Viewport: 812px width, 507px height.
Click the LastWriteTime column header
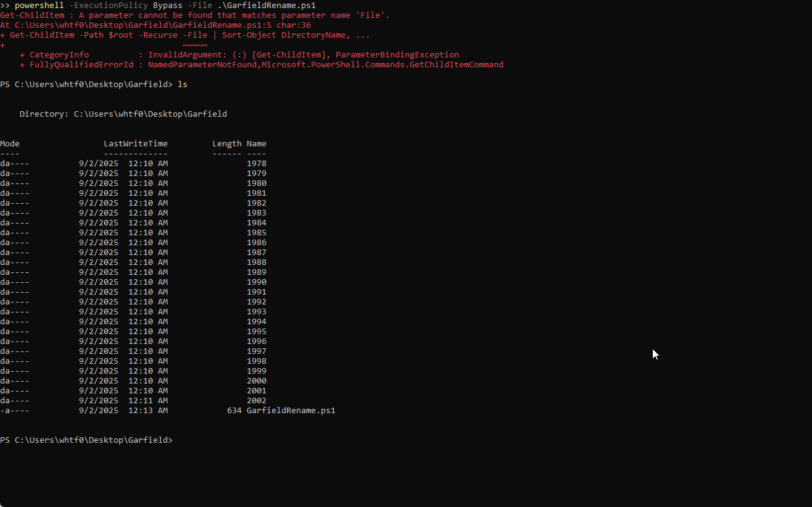135,144
